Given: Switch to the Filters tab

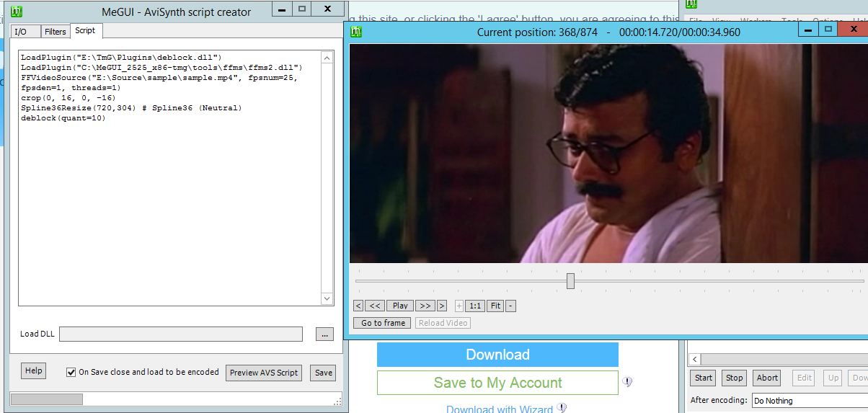Looking at the screenshot, I should coord(56,32).
